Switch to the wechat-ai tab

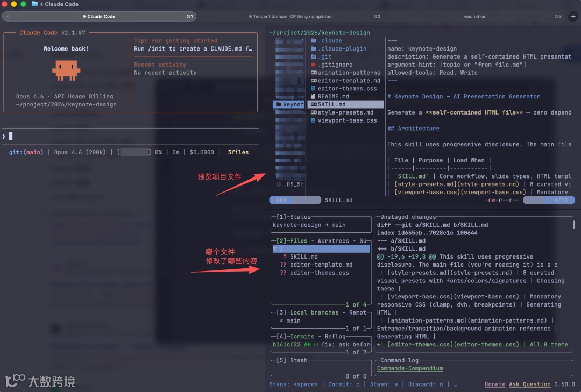[x=475, y=16]
